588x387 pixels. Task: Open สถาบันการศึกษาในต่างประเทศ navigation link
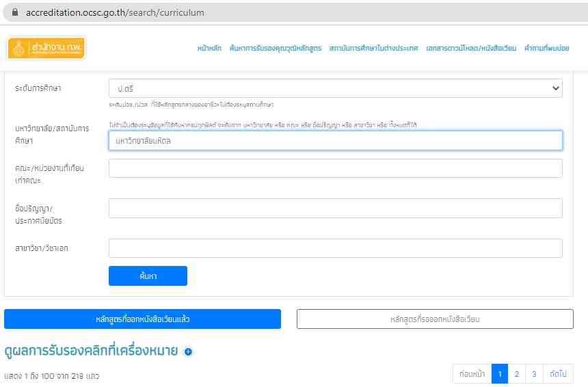373,49
